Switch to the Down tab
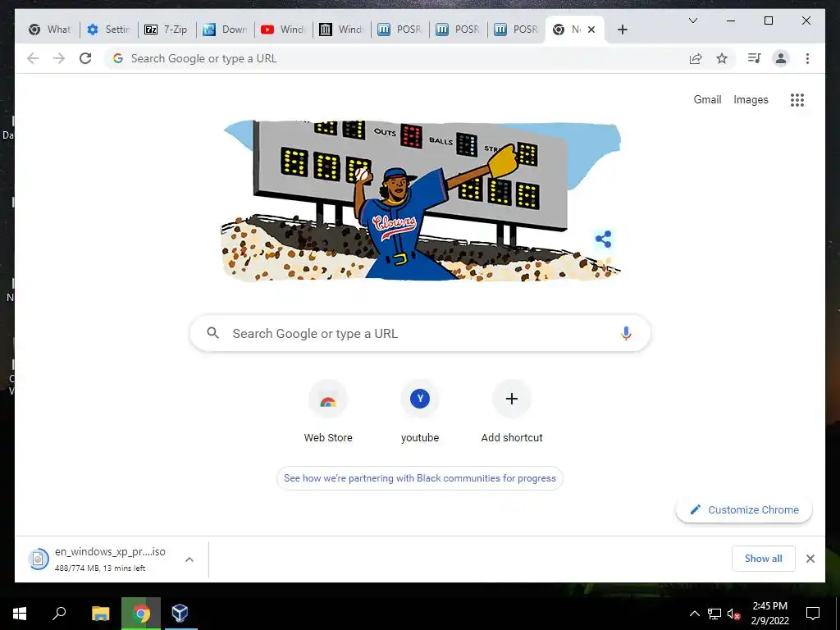Image resolution: width=840 pixels, height=630 pixels. pos(225,30)
